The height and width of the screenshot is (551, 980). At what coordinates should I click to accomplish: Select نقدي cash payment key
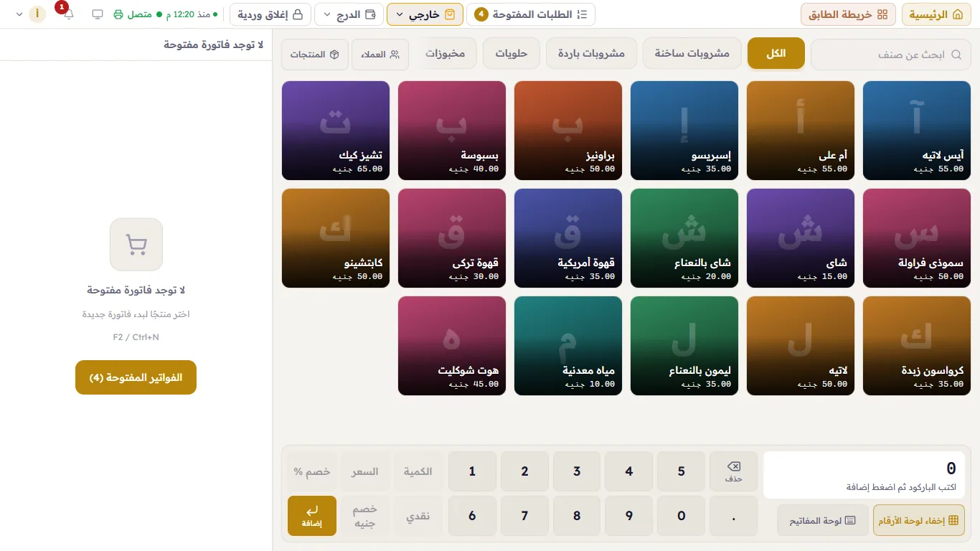418,516
